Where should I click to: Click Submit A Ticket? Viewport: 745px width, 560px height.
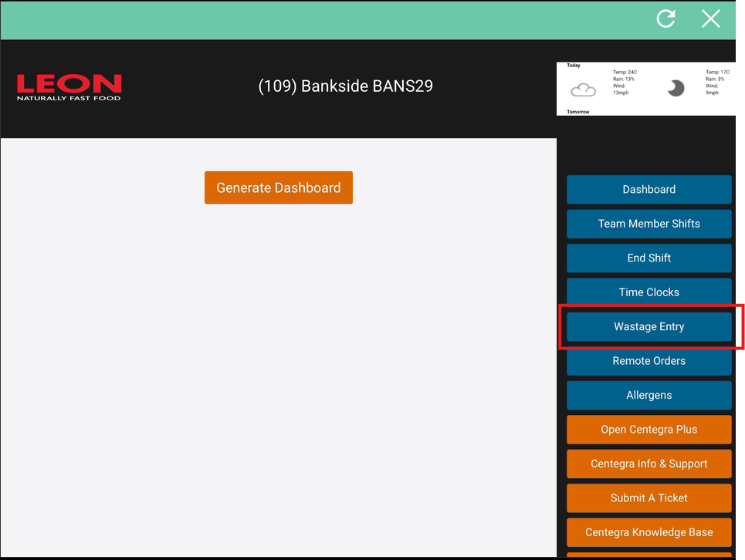tap(648, 498)
